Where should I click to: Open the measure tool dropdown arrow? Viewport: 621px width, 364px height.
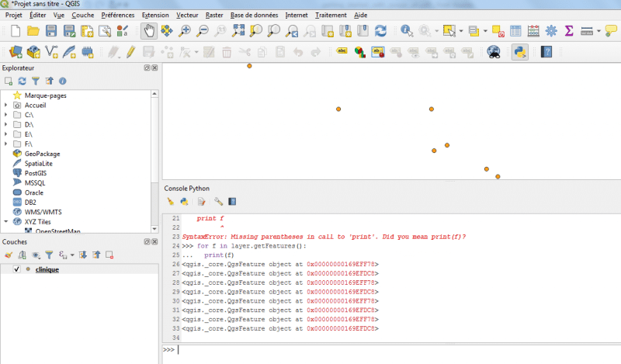pos(598,31)
